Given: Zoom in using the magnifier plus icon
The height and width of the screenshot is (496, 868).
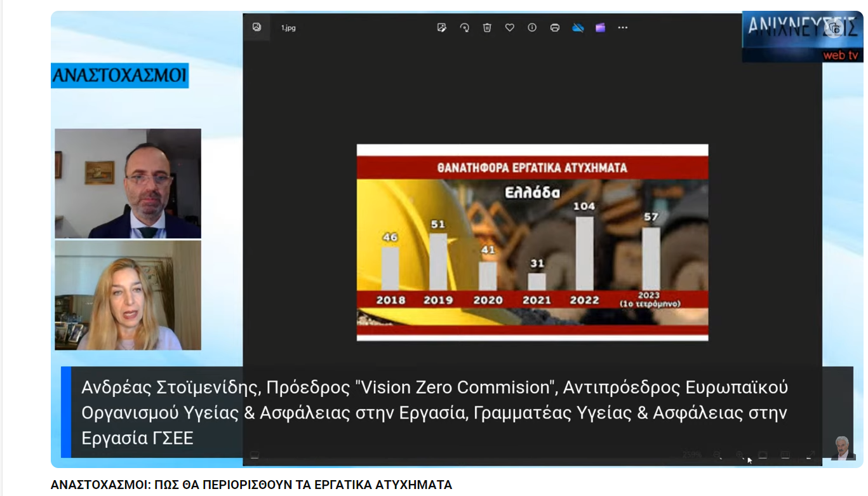Looking at the screenshot, I should pyautogui.click(x=740, y=455).
